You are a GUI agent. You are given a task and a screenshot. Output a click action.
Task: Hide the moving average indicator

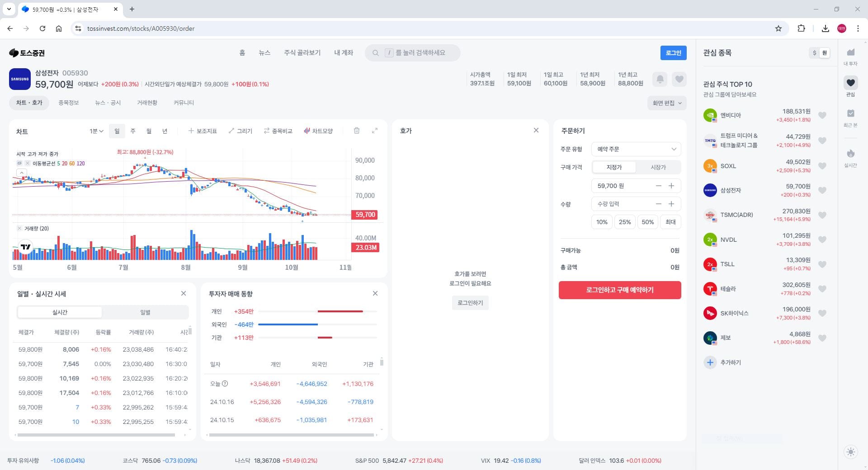click(19, 164)
